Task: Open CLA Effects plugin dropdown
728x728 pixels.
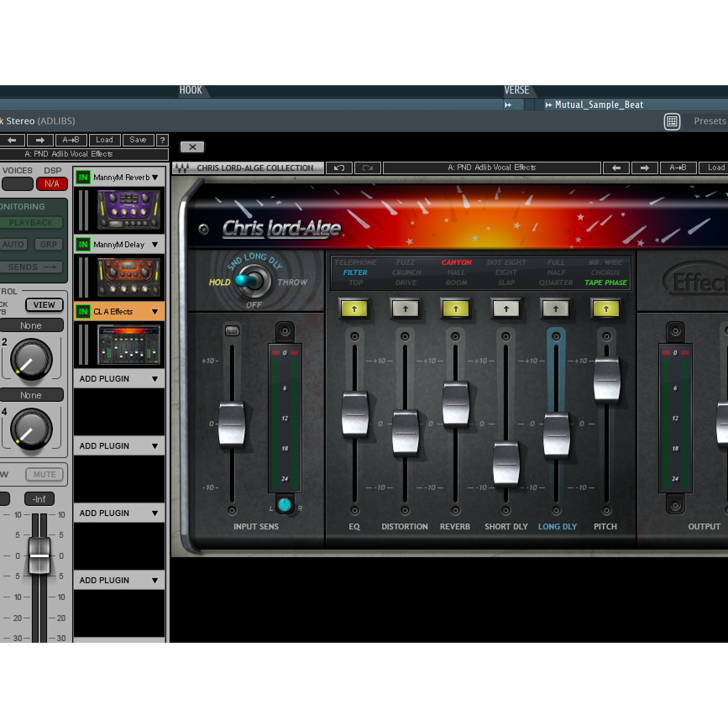Action: pos(155,312)
